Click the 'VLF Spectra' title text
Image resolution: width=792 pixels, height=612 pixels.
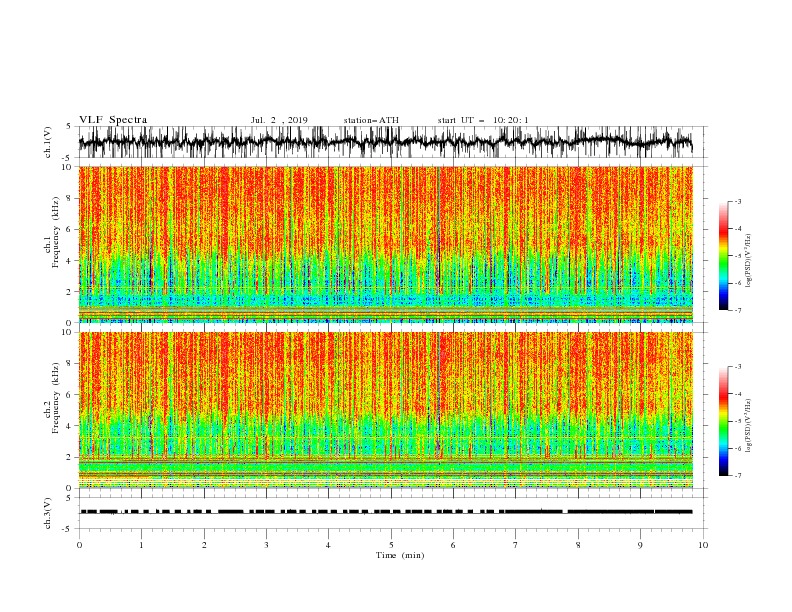pyautogui.click(x=113, y=120)
